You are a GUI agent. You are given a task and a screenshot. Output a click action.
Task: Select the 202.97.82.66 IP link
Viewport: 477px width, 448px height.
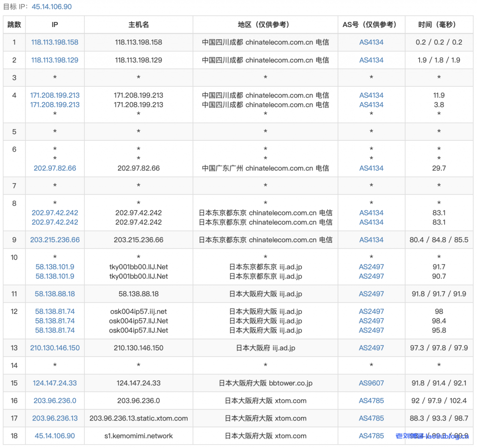tap(55, 168)
